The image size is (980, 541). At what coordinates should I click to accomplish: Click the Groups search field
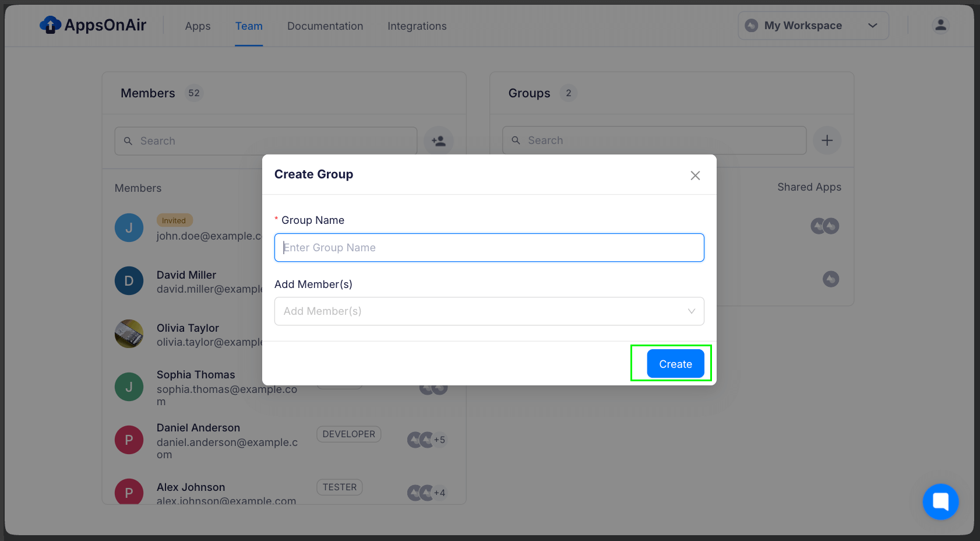[x=654, y=140]
